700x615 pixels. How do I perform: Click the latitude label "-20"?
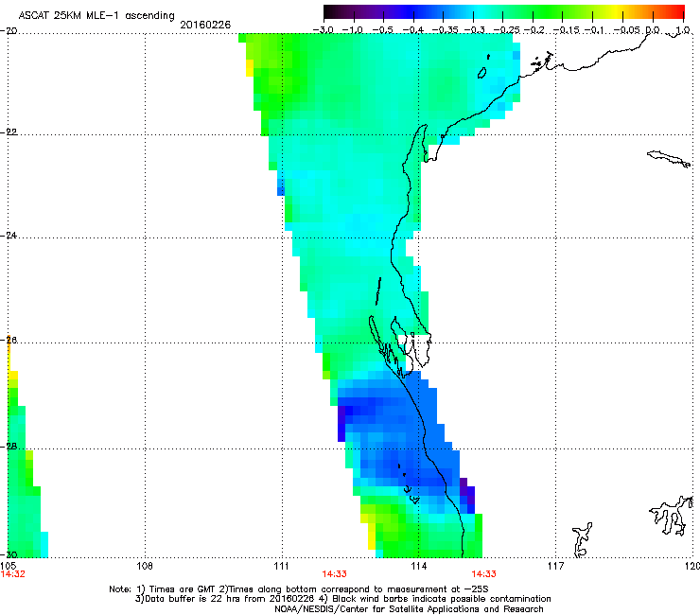[9, 31]
